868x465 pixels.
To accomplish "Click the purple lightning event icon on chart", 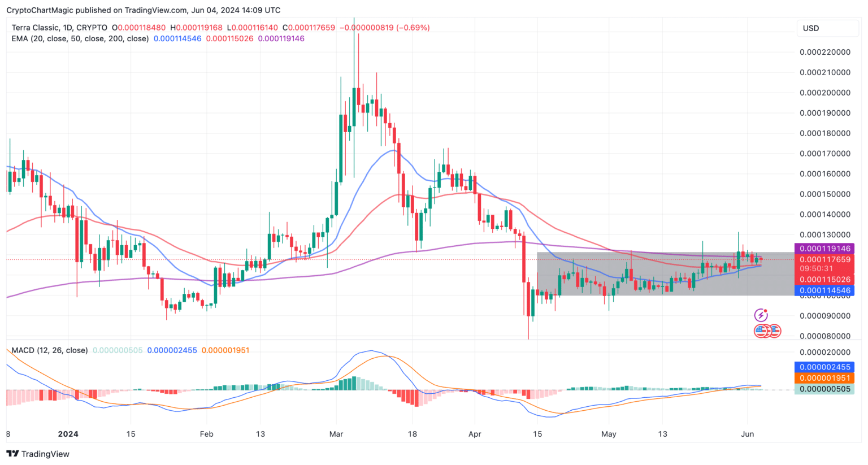I will 761,315.
